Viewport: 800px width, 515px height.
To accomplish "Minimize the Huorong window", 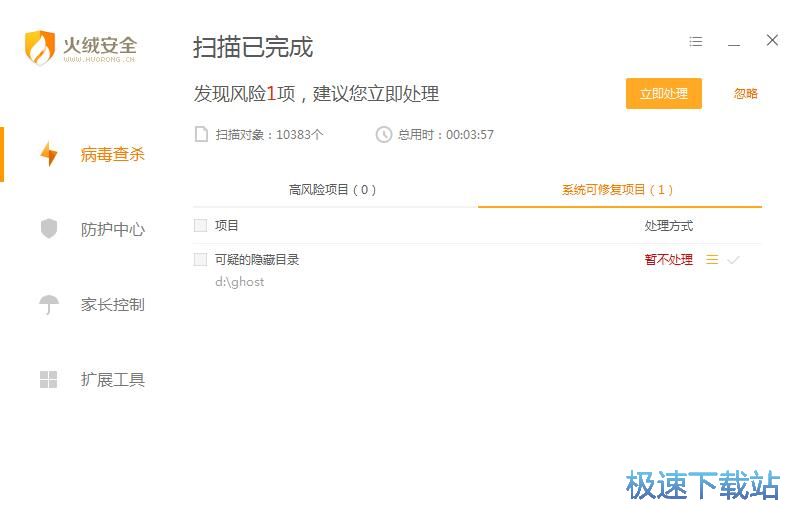I will tap(734, 45).
